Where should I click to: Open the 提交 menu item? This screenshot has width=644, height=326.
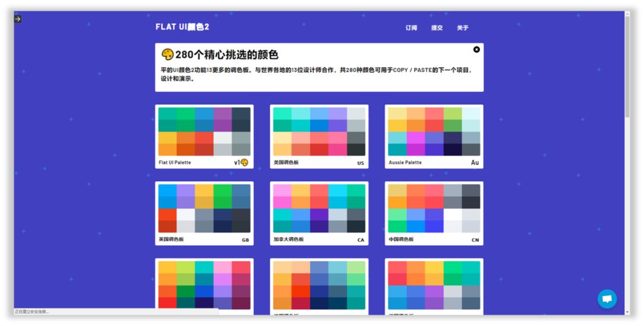pos(436,28)
